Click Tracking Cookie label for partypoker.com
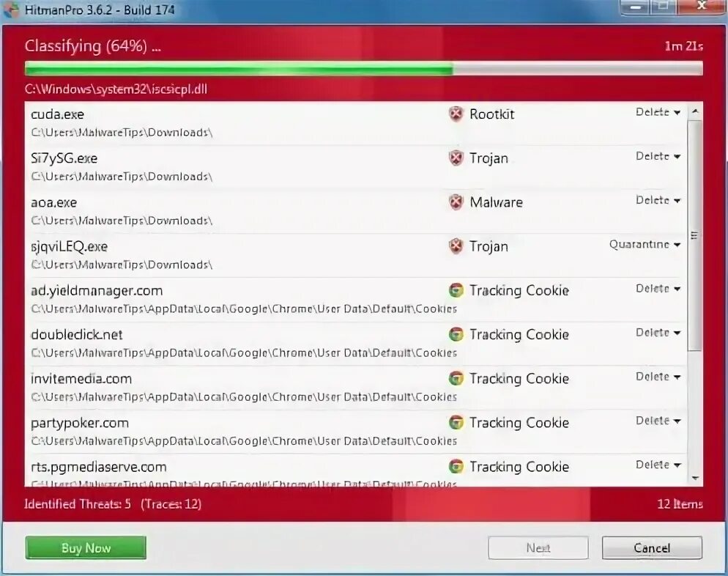 [519, 423]
